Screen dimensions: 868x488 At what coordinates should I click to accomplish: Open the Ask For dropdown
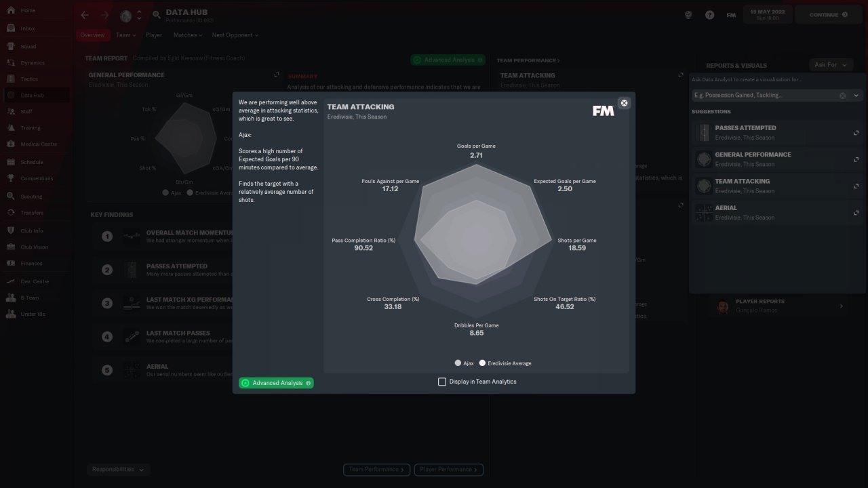coord(831,64)
